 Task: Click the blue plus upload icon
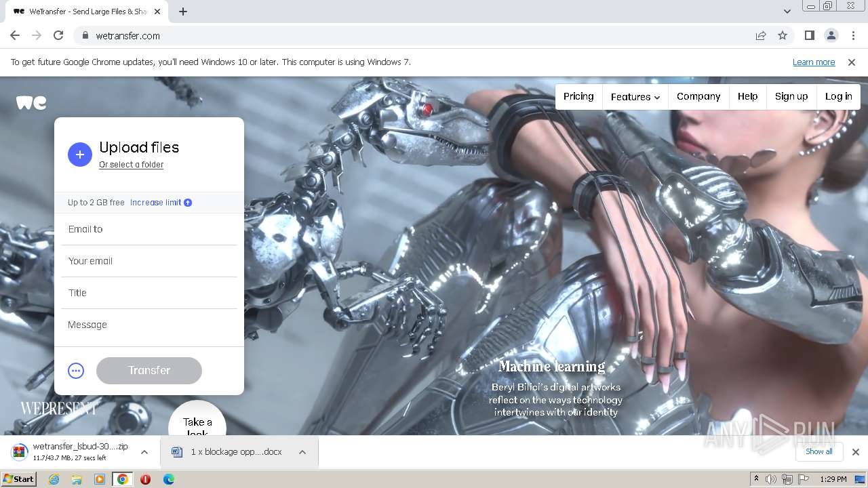80,155
